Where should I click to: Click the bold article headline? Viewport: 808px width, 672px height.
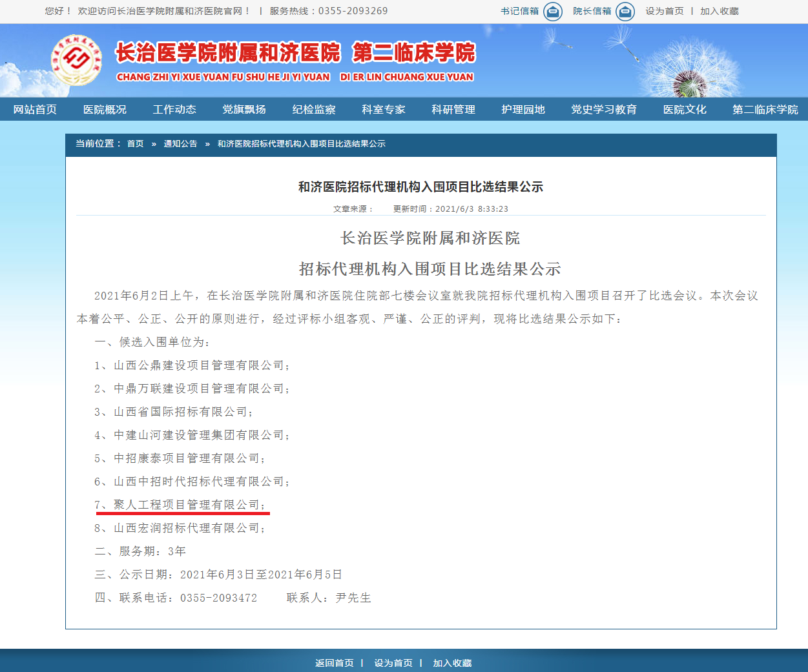(x=420, y=187)
